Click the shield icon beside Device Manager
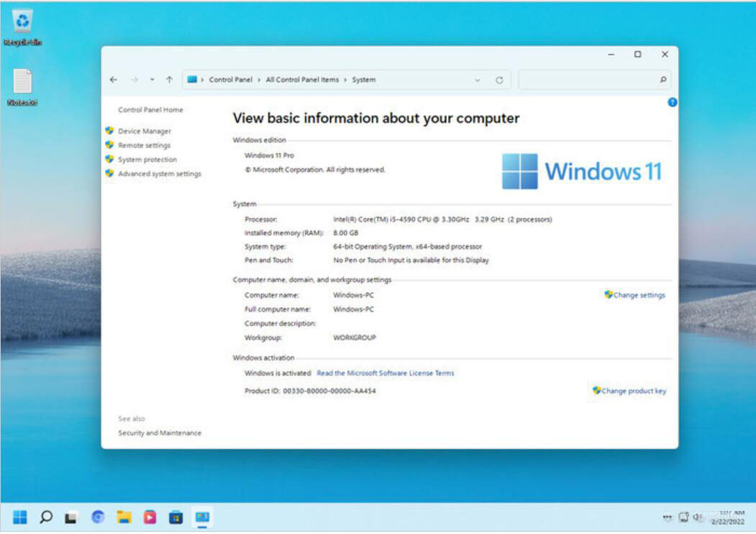The image size is (756, 534). click(x=109, y=131)
